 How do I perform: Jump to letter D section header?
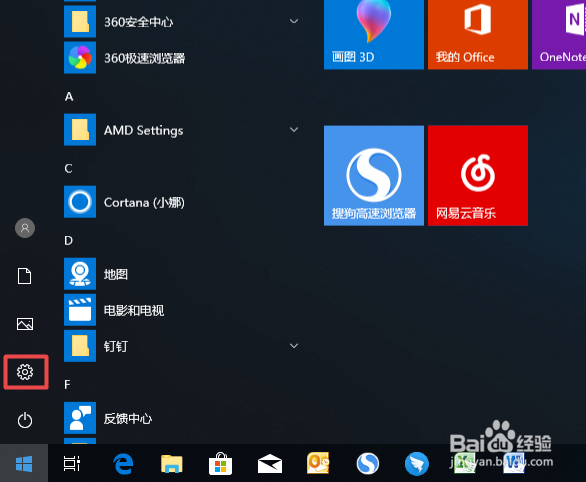tap(68, 240)
